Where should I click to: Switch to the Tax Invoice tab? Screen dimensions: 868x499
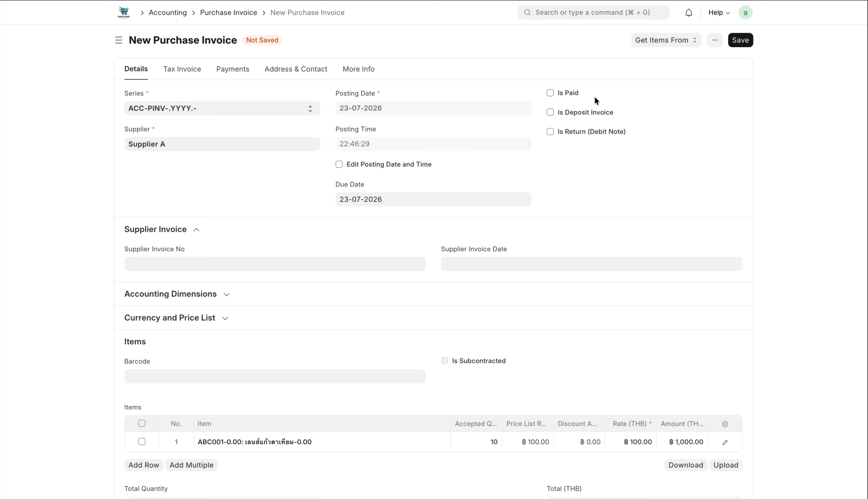point(182,69)
